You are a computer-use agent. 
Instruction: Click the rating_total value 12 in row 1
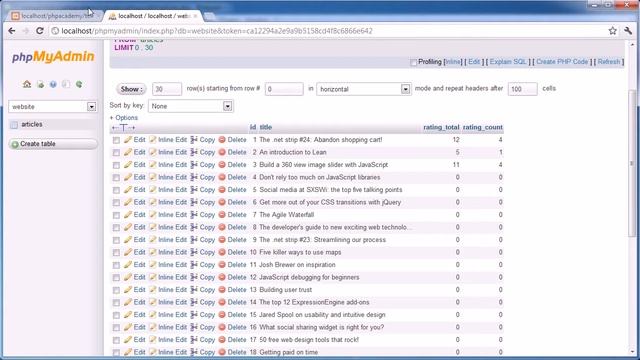point(456,140)
